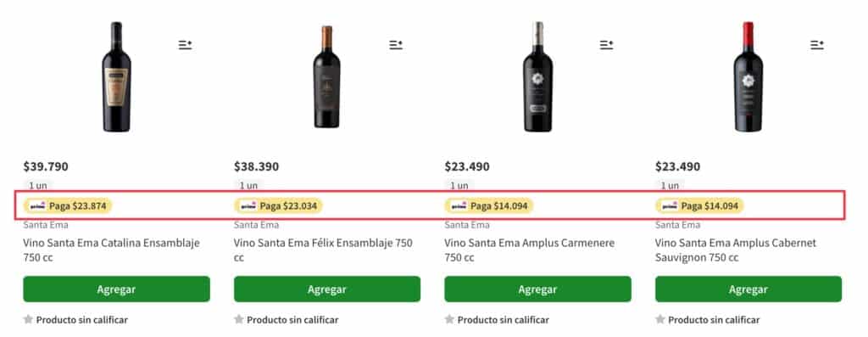Open the Félix Ensamblaje bottle image
Screen dimensions: 868x337
[326, 77]
